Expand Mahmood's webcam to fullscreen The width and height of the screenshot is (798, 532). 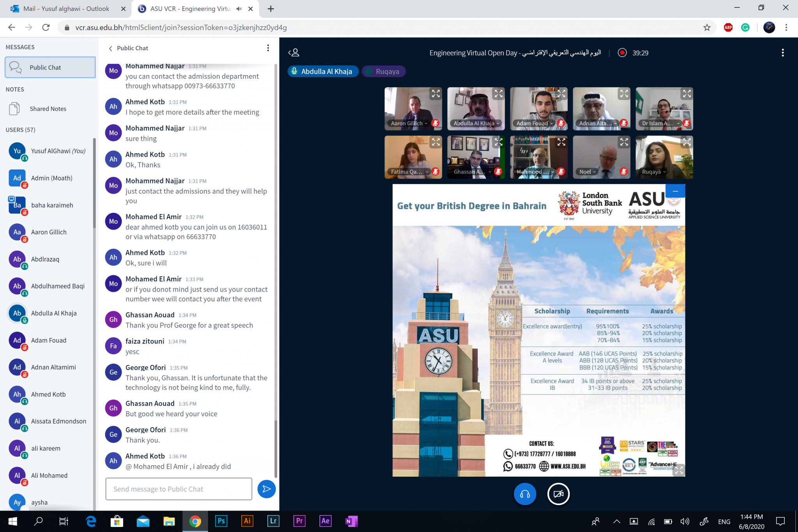pos(561,142)
